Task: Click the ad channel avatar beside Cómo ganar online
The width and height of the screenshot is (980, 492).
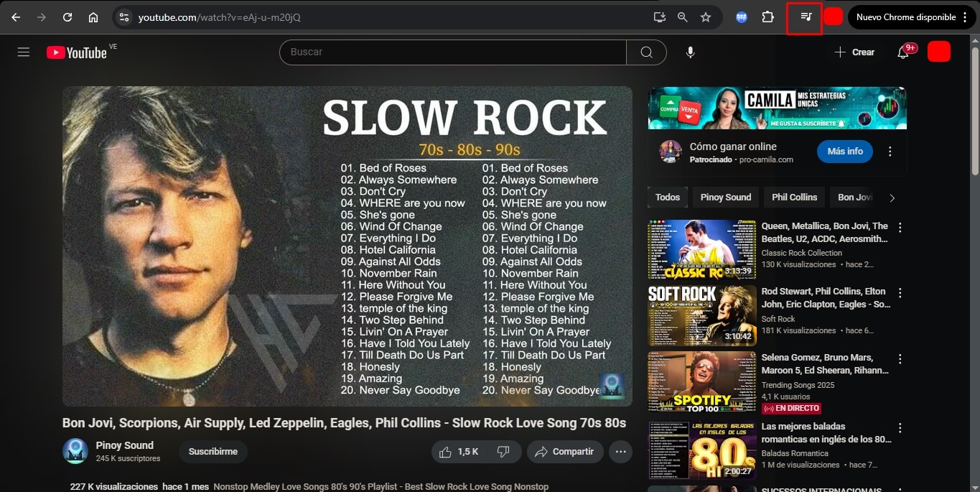Action: [x=671, y=152]
